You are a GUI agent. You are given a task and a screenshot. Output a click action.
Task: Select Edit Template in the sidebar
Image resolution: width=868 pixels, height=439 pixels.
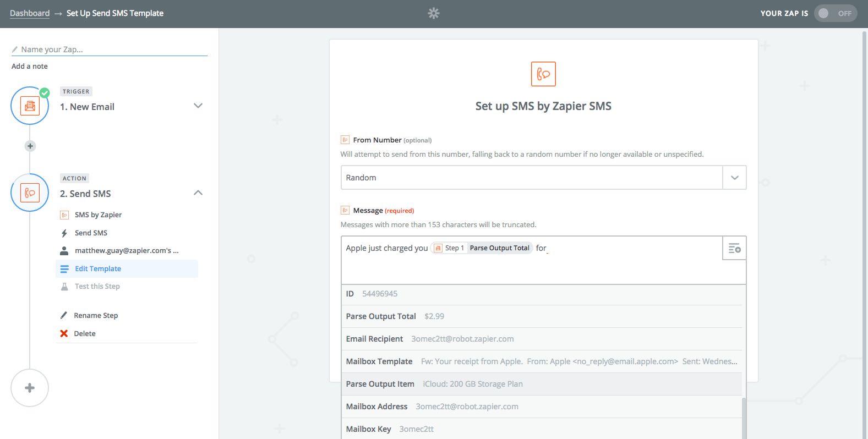click(98, 268)
